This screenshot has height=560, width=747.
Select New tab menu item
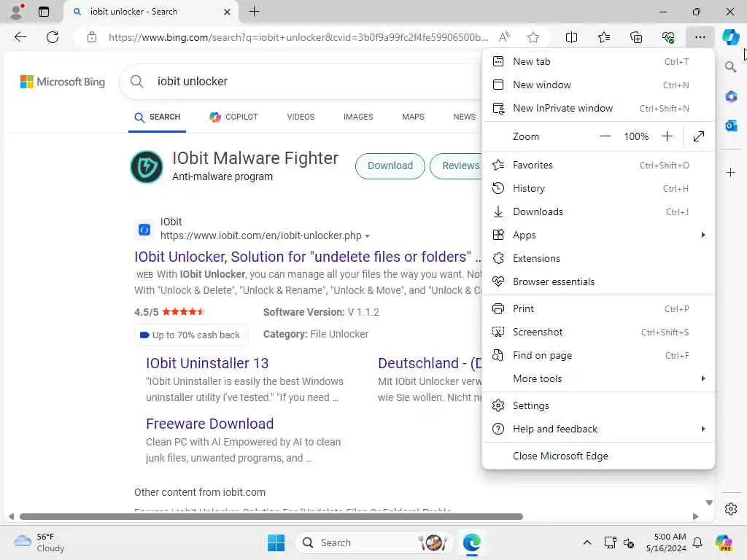tap(598, 61)
